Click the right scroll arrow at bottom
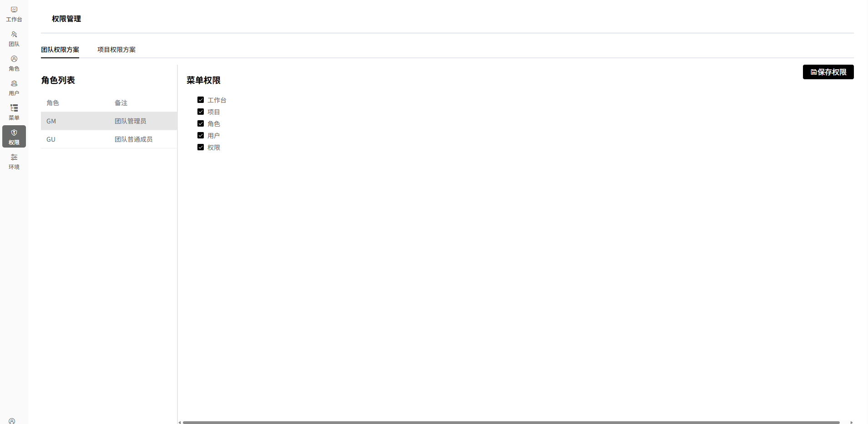 (851, 422)
